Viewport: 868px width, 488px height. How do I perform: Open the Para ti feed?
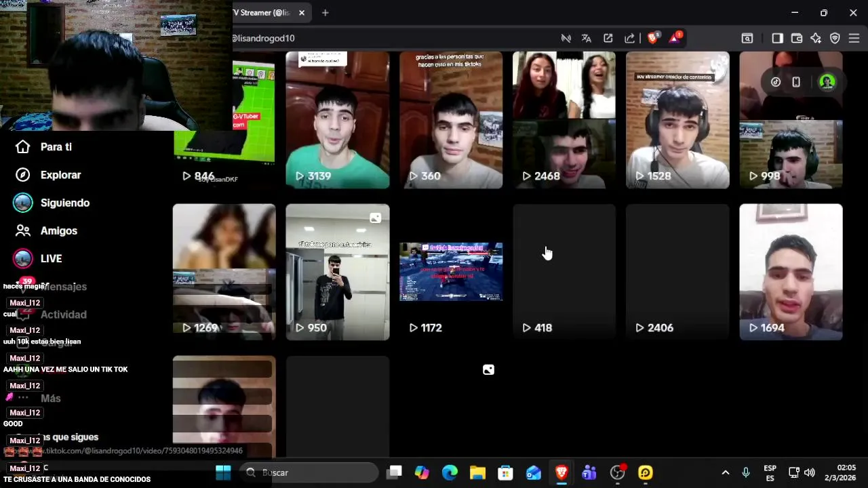click(x=56, y=147)
